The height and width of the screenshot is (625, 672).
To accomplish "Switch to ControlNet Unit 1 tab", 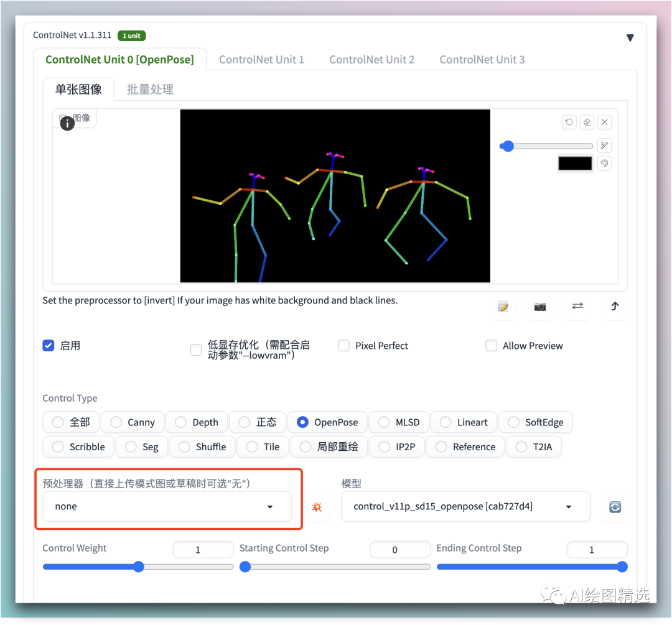I will pyautogui.click(x=261, y=60).
